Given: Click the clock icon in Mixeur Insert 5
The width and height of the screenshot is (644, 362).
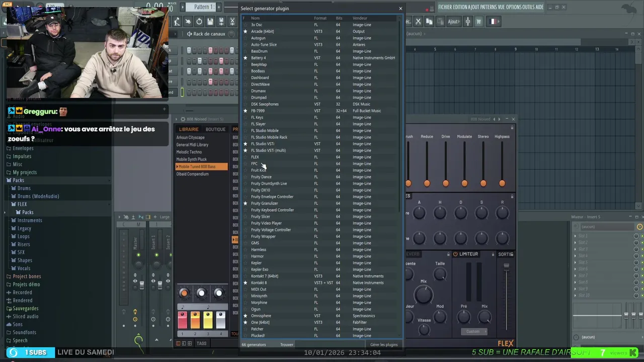Looking at the screenshot, I should [639, 227].
